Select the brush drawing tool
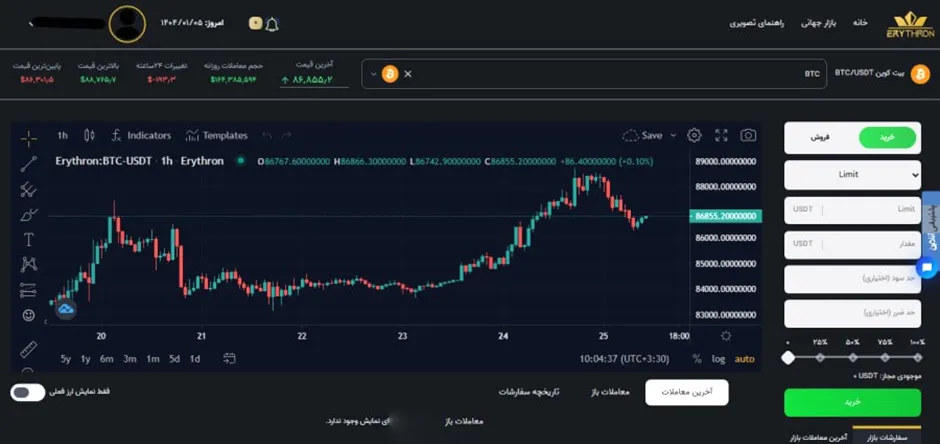This screenshot has width=940, height=444. (28, 215)
